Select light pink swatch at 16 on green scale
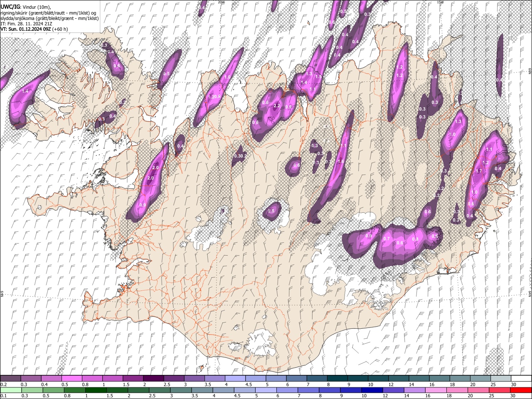Screen dimensions: 532x399 pyautogui.click(x=436, y=390)
